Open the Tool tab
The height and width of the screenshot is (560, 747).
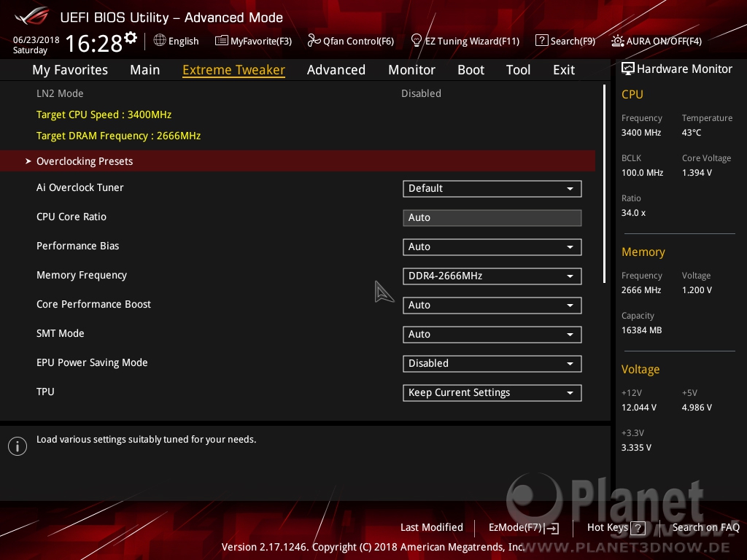tap(519, 70)
